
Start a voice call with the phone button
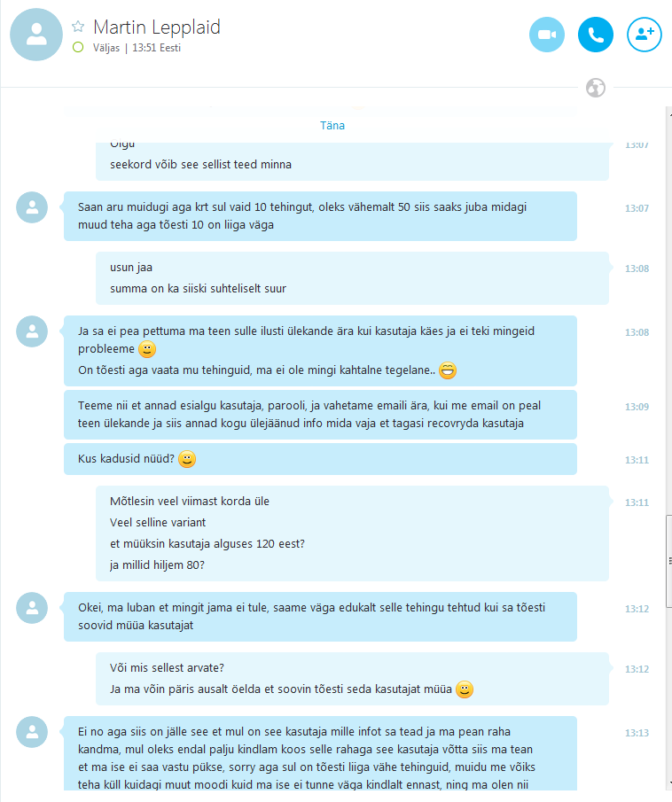click(595, 35)
